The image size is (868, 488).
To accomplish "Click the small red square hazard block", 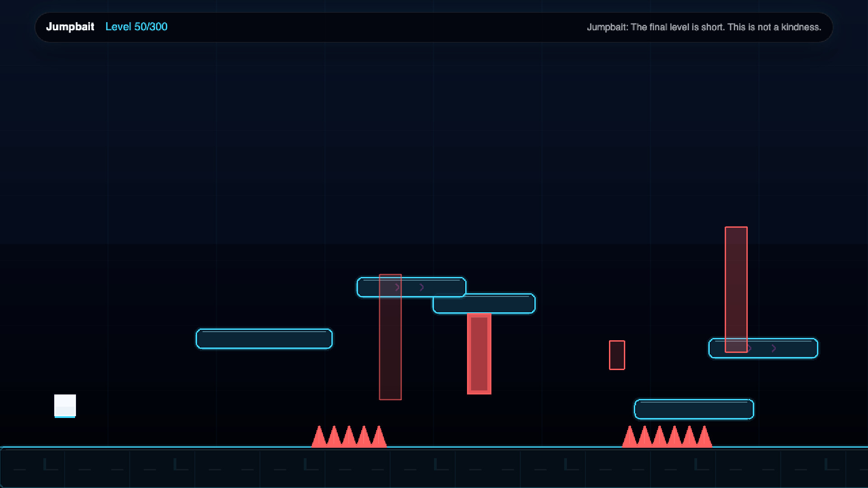I will coord(617,355).
